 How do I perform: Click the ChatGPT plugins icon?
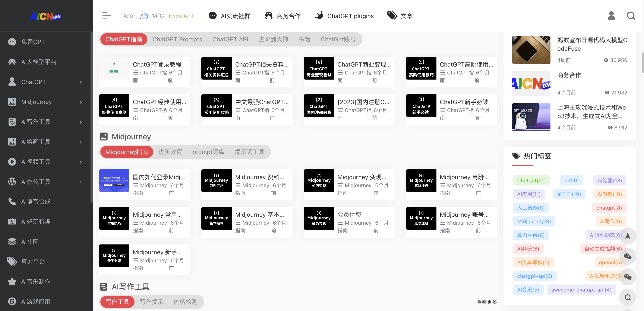(x=319, y=16)
